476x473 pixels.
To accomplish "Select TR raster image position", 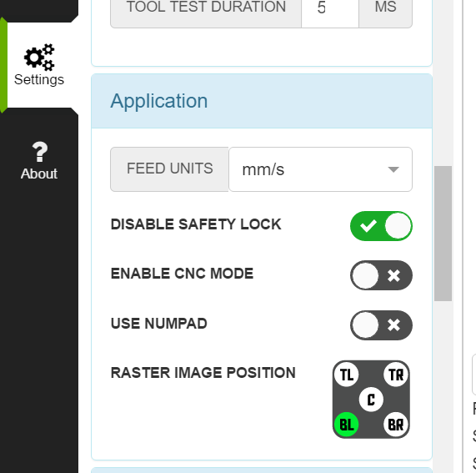I will tap(396, 375).
